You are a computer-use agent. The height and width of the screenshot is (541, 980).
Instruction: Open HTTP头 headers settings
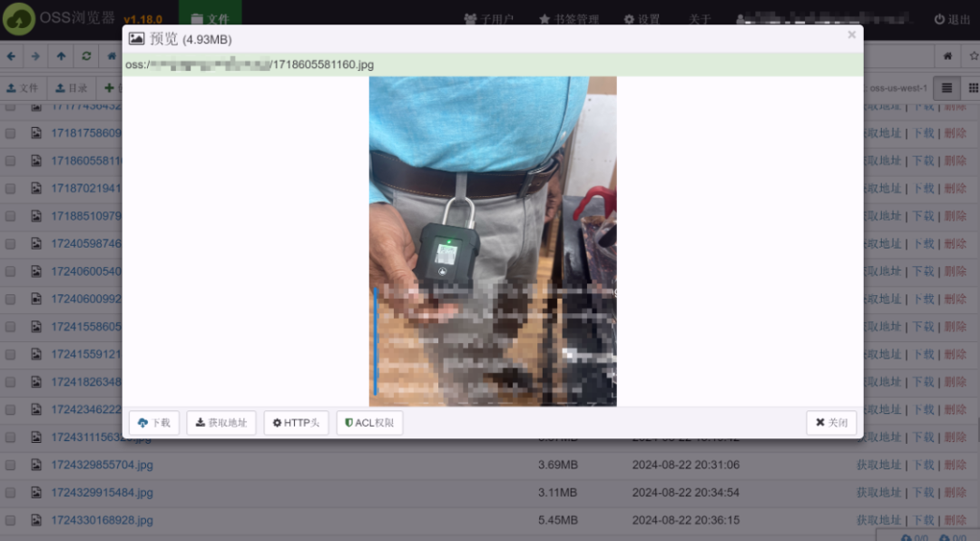(x=296, y=423)
